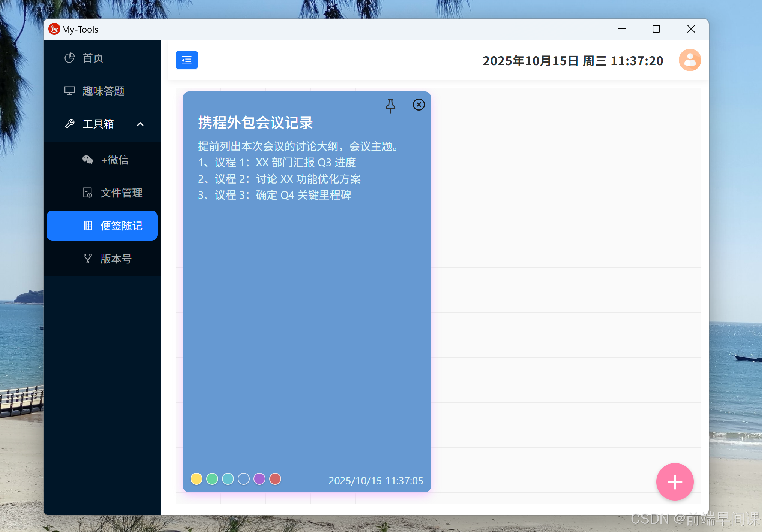Click the line 议程 3：确定 Q4 关键里程碑
This screenshot has width=762, height=532.
274,195
